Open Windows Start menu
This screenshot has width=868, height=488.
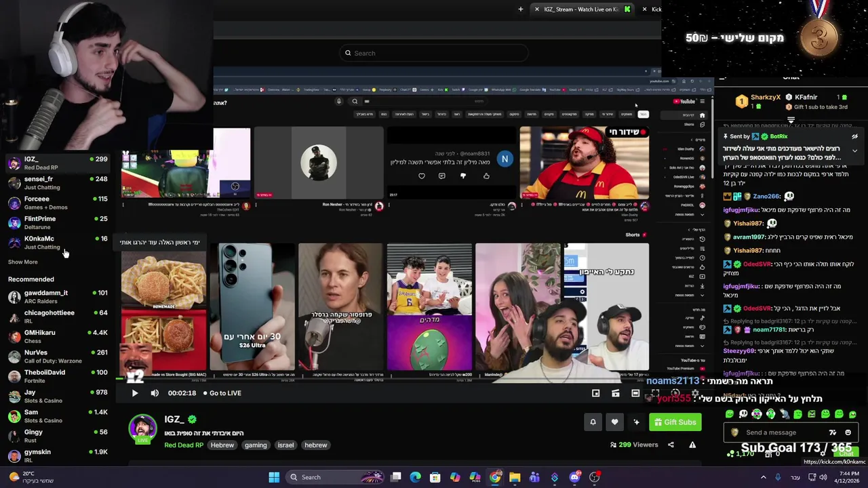[274, 477]
